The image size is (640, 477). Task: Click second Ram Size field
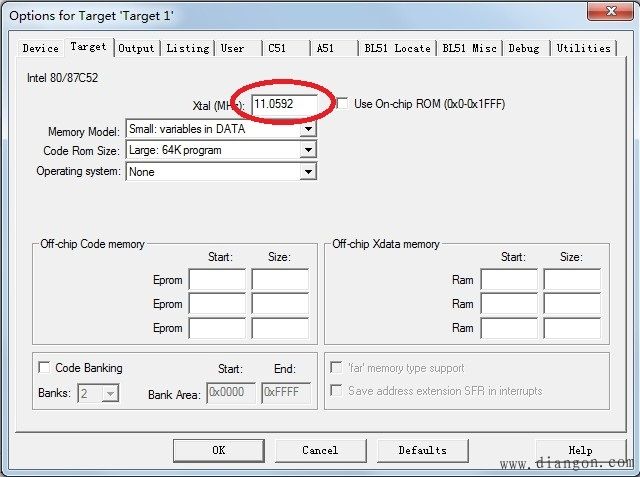(x=572, y=304)
